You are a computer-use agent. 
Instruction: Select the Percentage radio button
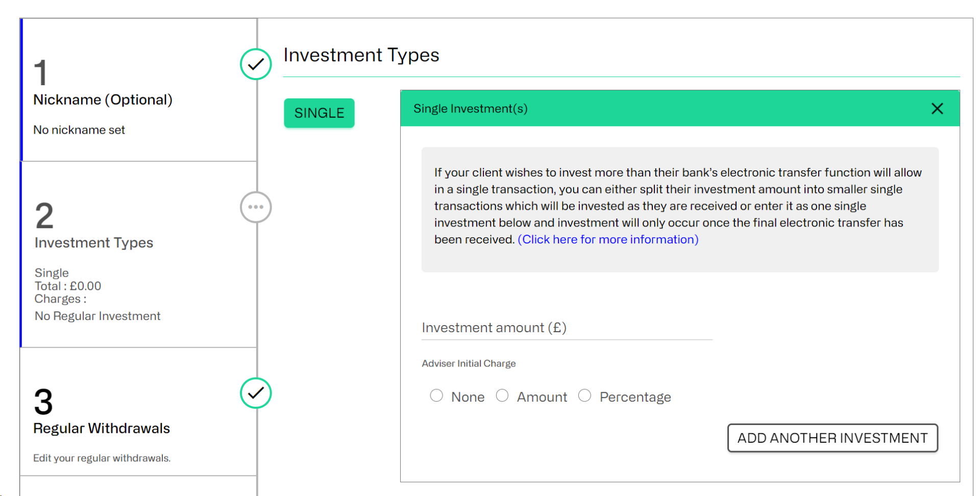point(585,396)
